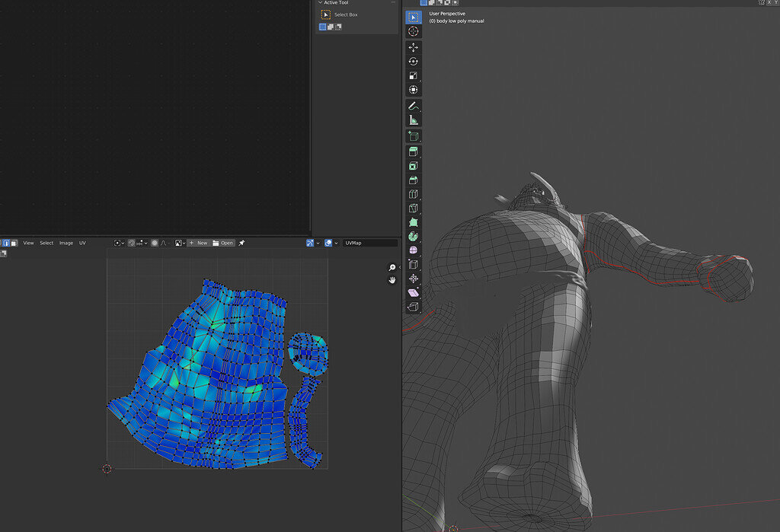
Task: Select the Measure tool
Action: tap(414, 121)
